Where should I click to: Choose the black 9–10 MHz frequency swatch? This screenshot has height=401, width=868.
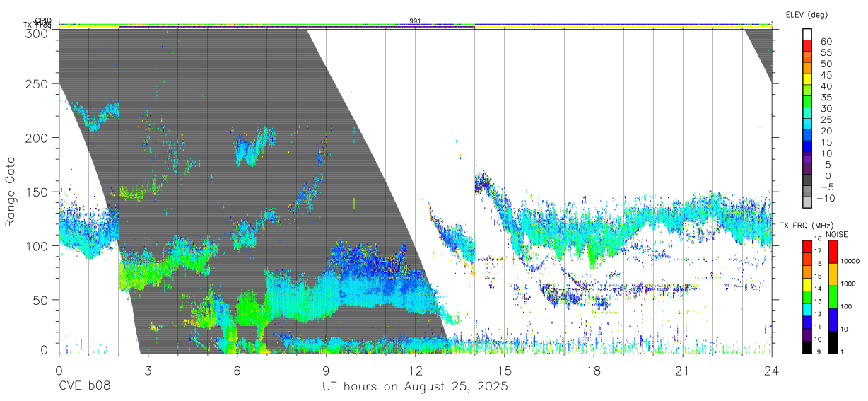pyautogui.click(x=808, y=347)
